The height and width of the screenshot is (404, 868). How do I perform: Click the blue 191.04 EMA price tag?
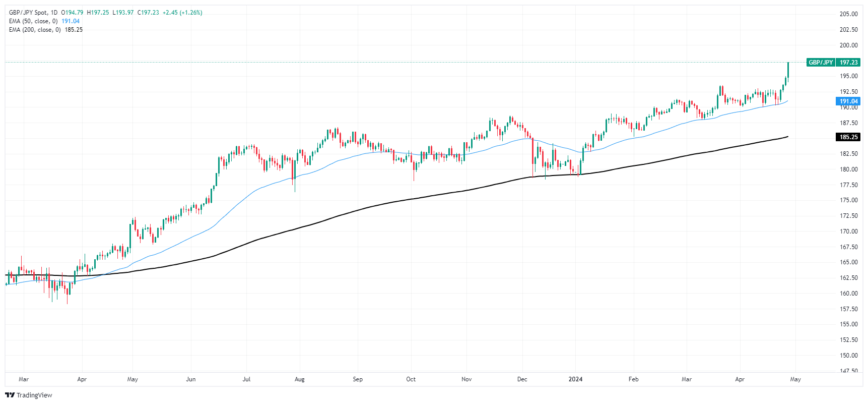pos(848,101)
